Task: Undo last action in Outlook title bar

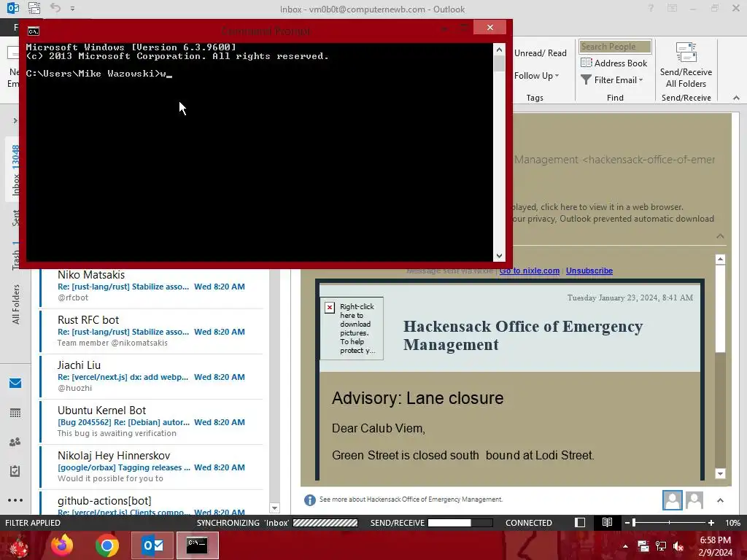Action: (x=55, y=8)
